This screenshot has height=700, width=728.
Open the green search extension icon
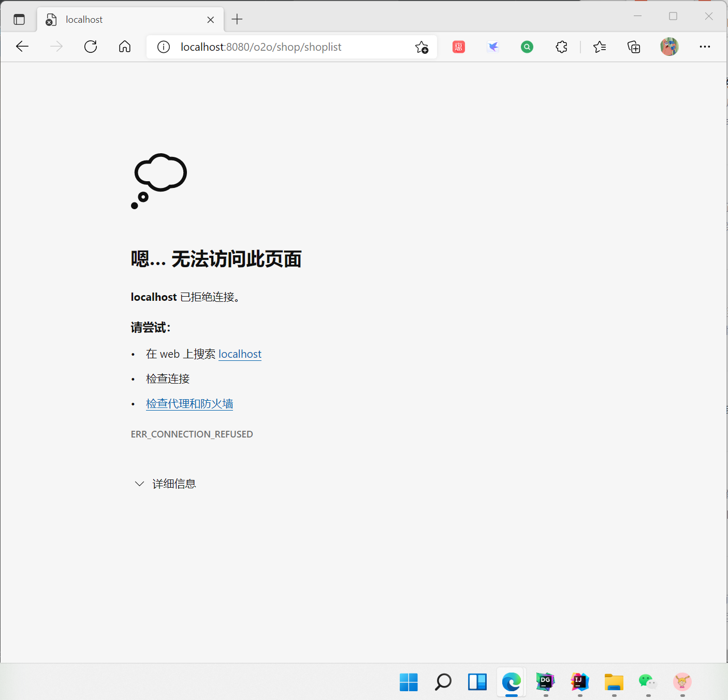coord(527,47)
